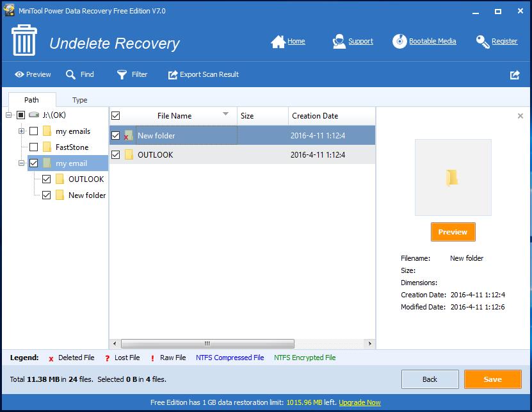Click the orange Preview button
The height and width of the screenshot is (412, 532).
coord(453,232)
